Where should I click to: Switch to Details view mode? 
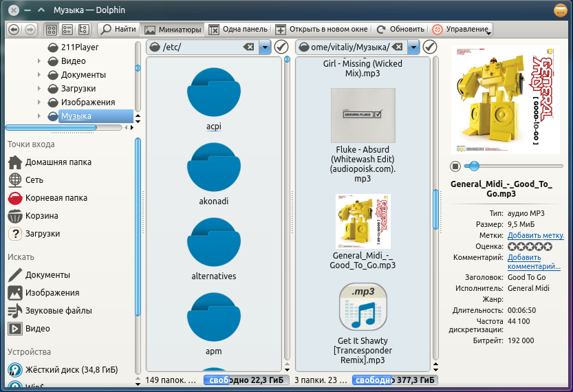click(x=84, y=30)
